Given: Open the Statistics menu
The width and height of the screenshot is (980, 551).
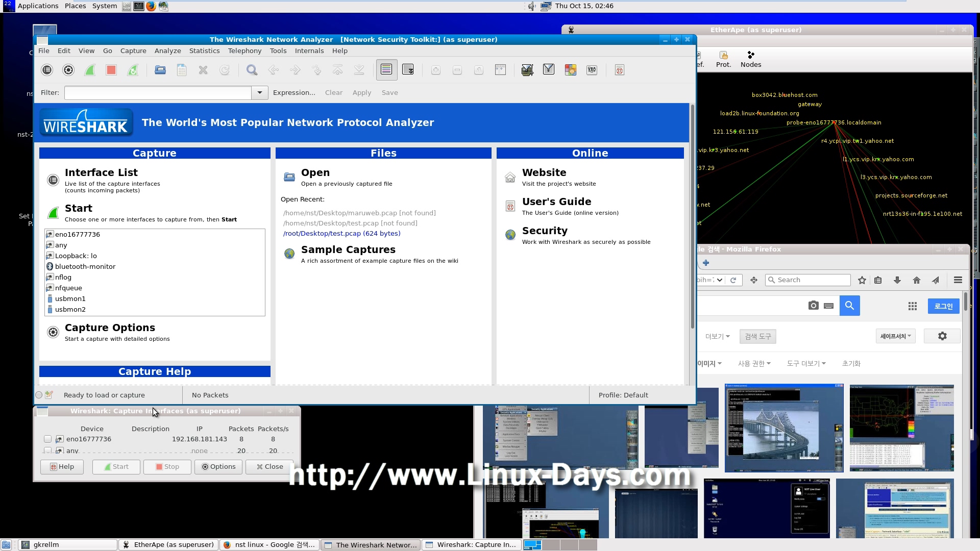Looking at the screenshot, I should [204, 51].
